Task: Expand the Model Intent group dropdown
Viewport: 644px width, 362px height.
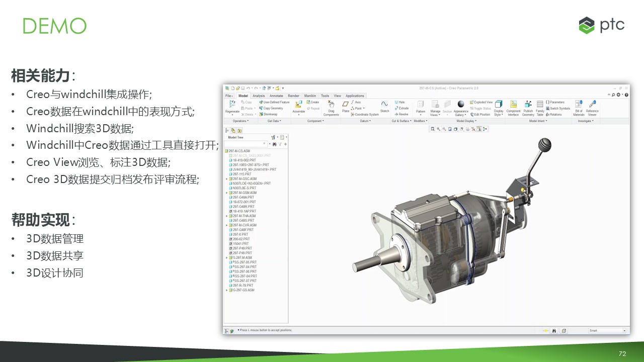Action: [538, 121]
